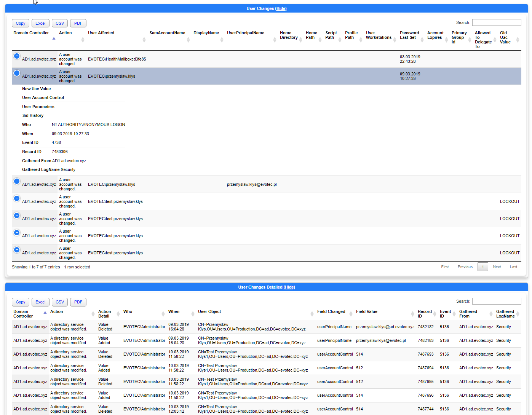The image size is (532, 415).
Task: Go to the Next page of User Changes
Action: click(x=497, y=267)
